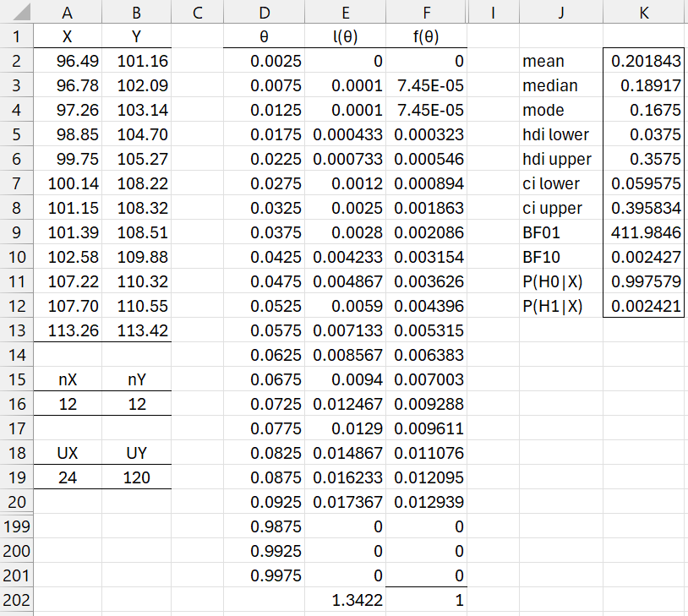The width and height of the screenshot is (688, 616).
Task: Click row 202 header
Action: pos(17,600)
